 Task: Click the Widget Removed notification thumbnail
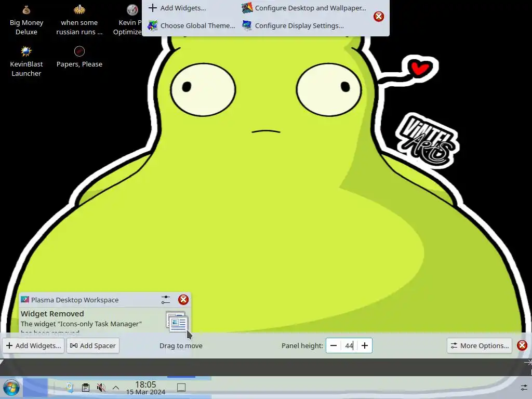pyautogui.click(x=177, y=321)
